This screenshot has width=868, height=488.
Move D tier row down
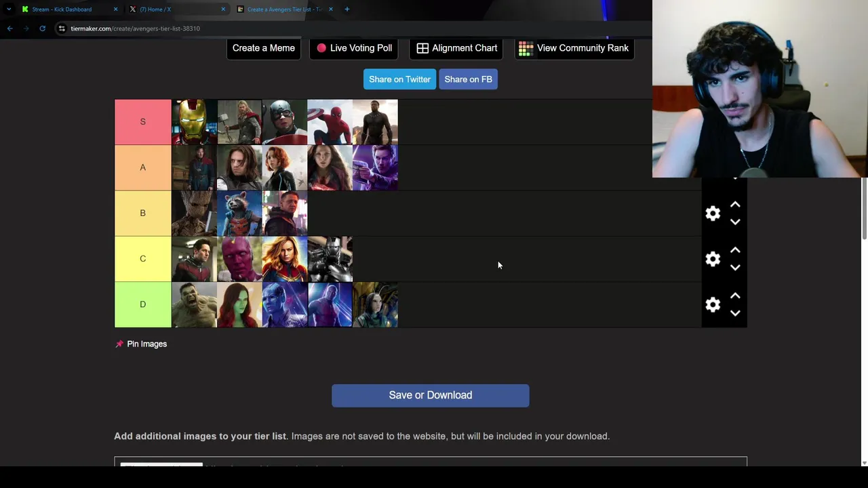point(735,313)
